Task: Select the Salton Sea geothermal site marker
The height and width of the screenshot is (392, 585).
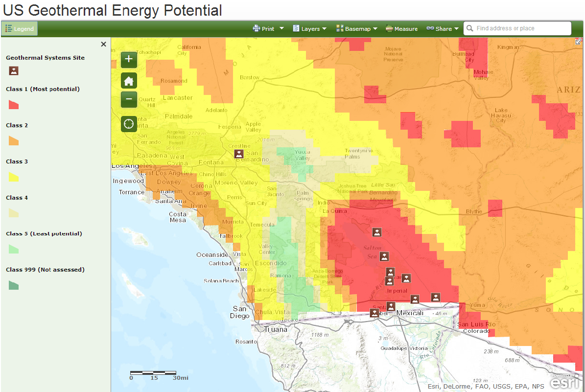Action: (384, 256)
